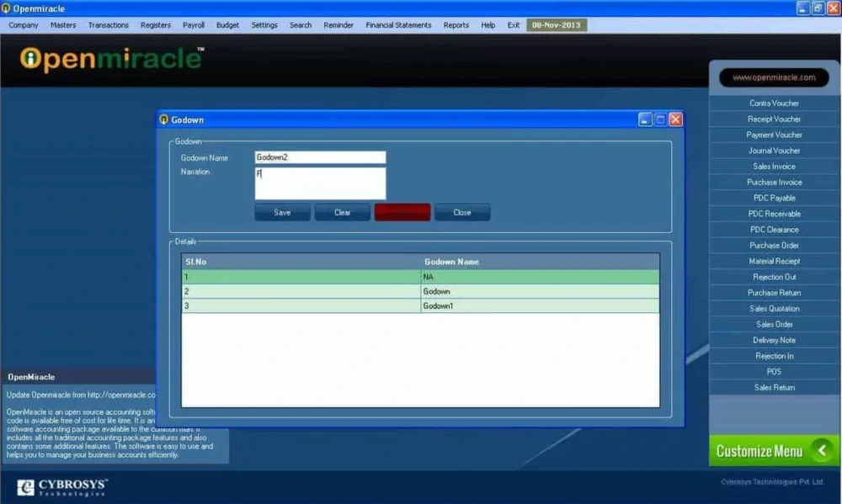The height and width of the screenshot is (504, 842).
Task: Close the Godown dialog with X
Action: pyautogui.click(x=675, y=119)
